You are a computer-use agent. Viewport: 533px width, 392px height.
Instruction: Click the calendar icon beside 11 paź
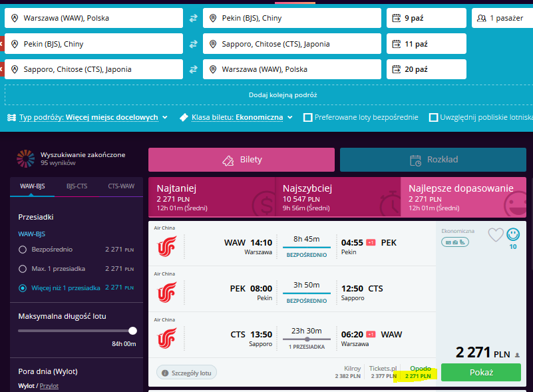(397, 44)
